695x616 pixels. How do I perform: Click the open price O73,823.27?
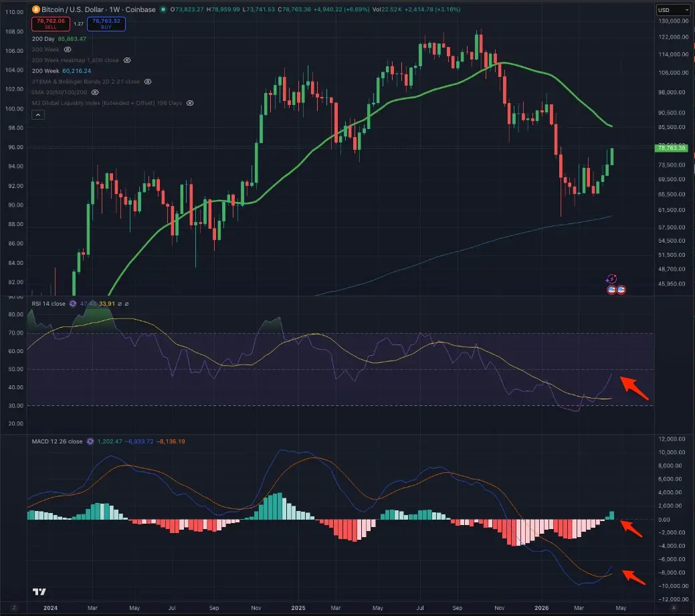pyautogui.click(x=187, y=9)
